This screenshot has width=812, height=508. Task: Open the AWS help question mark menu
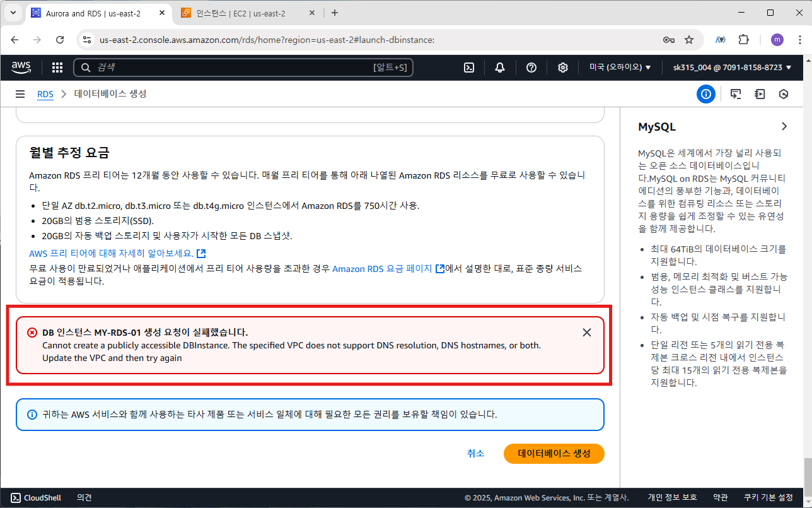(531, 68)
